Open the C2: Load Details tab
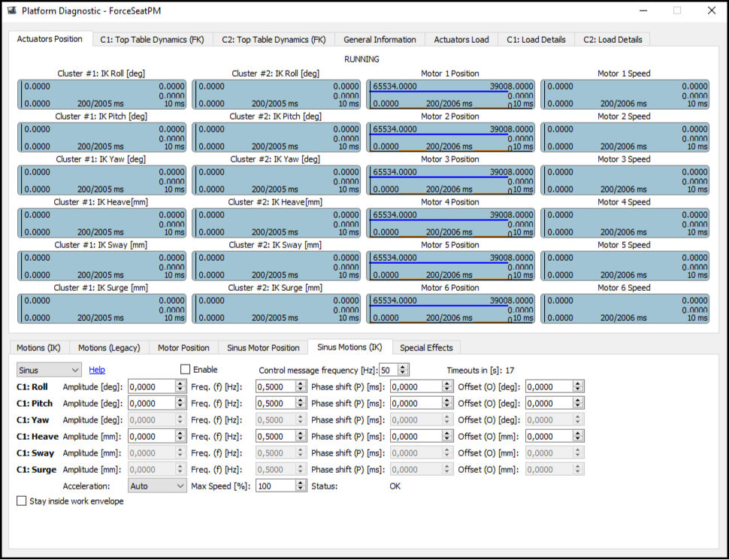 pos(613,40)
